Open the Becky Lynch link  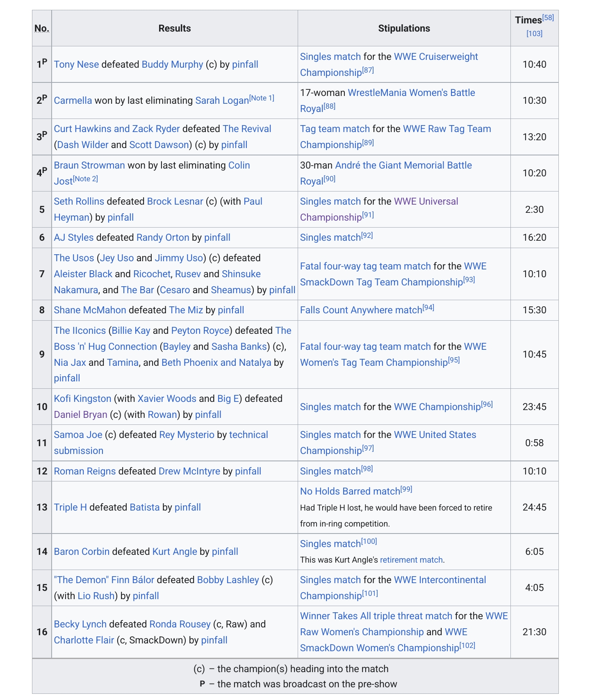(80, 624)
